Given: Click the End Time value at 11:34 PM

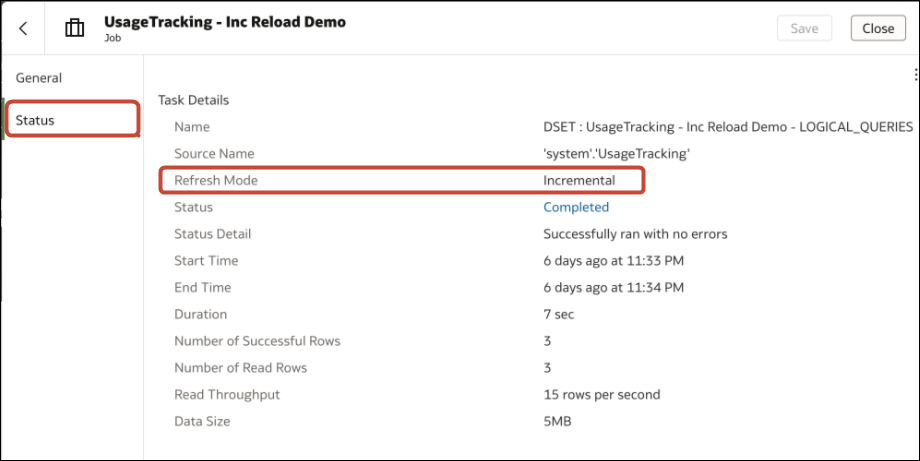Looking at the screenshot, I should (x=614, y=287).
